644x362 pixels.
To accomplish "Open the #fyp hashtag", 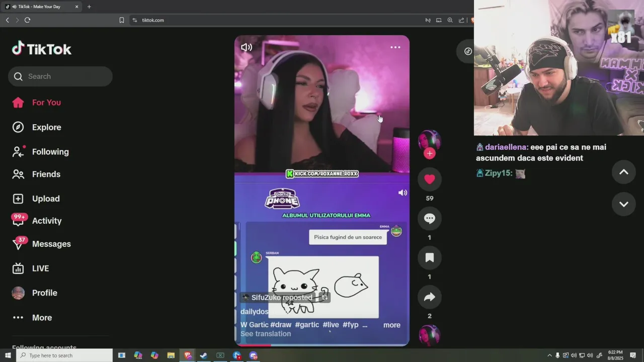I will 351,325.
